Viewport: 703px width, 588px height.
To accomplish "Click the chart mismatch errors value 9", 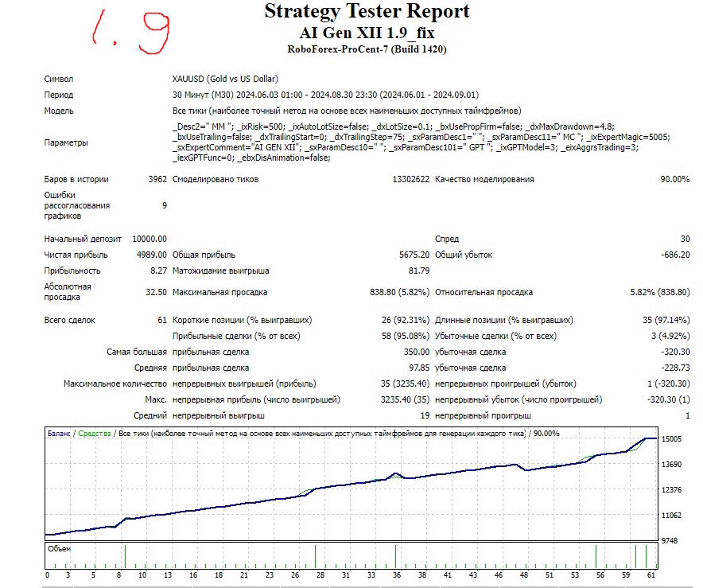I will pyautogui.click(x=165, y=205).
